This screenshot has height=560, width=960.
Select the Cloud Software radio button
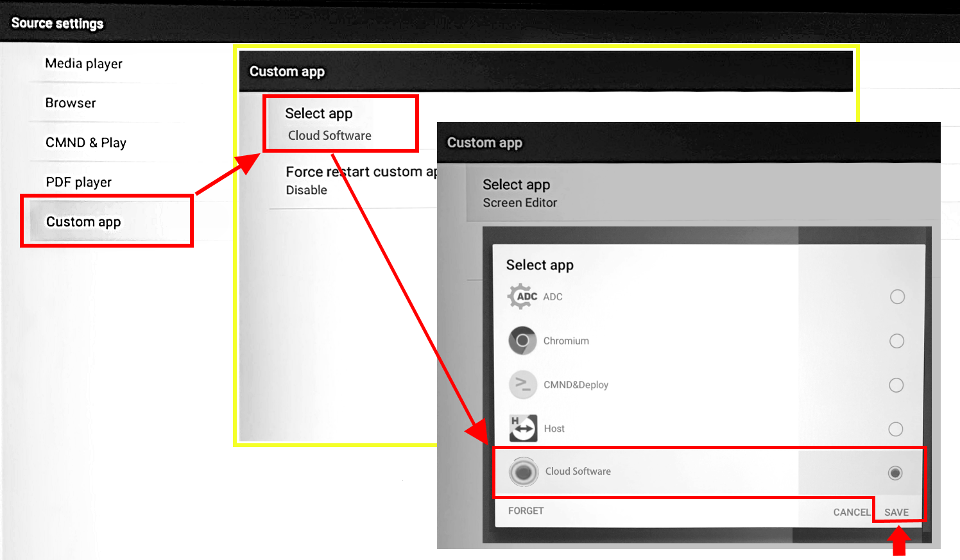click(895, 473)
